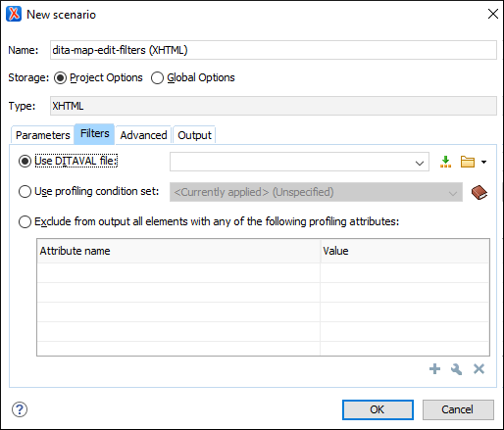The width and height of the screenshot is (504, 430).
Task: Edit the attribute using the wrench icon
Action: point(457,369)
